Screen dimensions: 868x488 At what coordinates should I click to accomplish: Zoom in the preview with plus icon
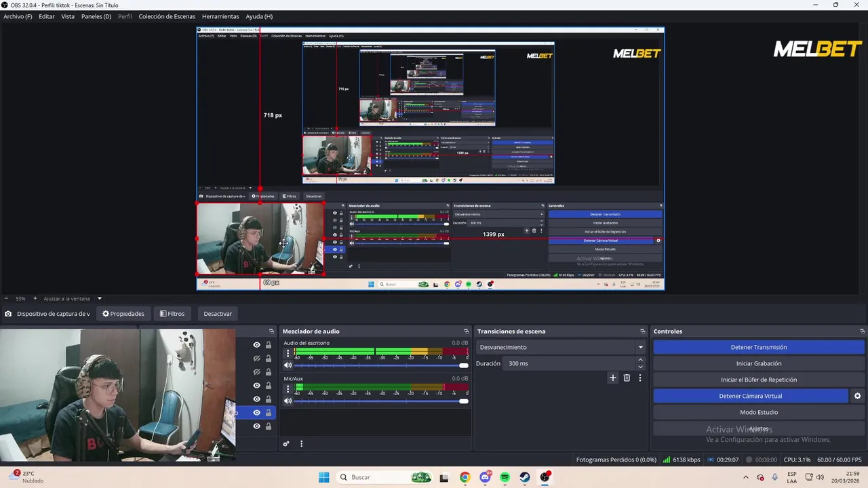pyautogui.click(x=35, y=298)
